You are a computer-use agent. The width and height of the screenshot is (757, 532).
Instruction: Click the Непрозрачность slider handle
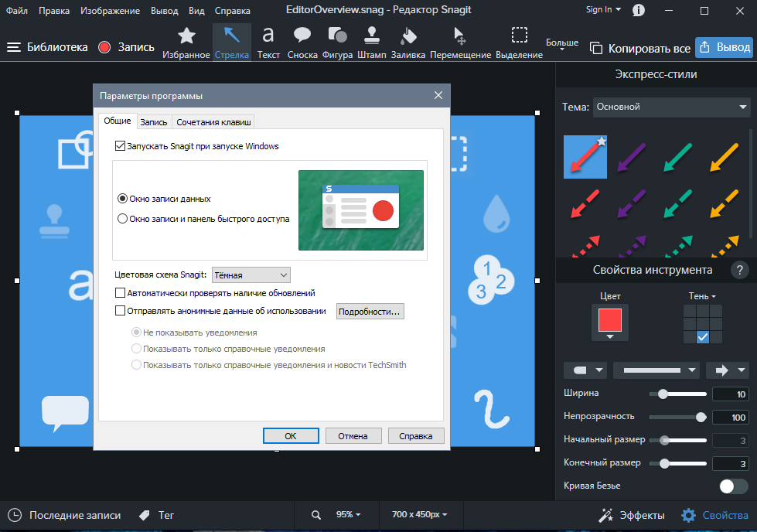[x=701, y=417]
